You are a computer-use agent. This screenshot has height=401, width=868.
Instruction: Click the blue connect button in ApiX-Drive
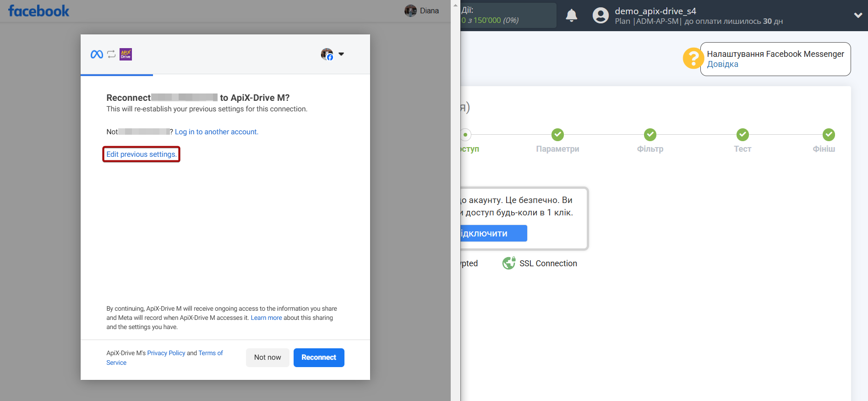coord(494,233)
